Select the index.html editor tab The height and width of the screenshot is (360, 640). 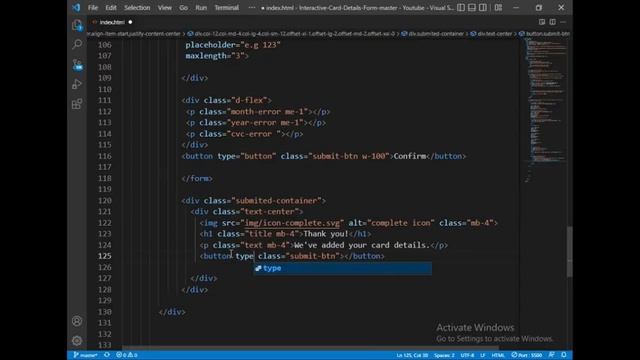tap(112, 22)
